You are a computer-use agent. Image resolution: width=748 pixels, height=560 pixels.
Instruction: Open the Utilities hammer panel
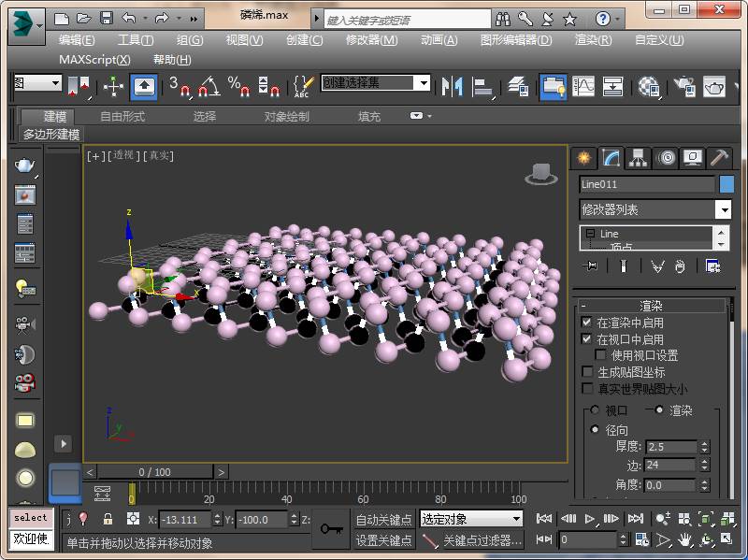[x=719, y=158]
